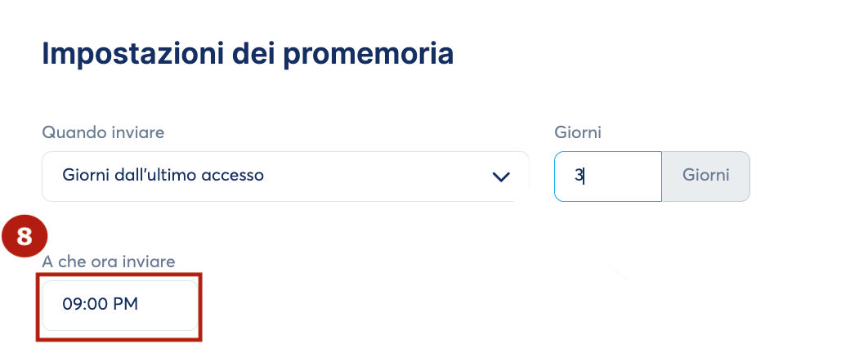Image resolution: width=868 pixels, height=353 pixels.
Task: Click the red step 8 marker badge
Action: click(25, 237)
